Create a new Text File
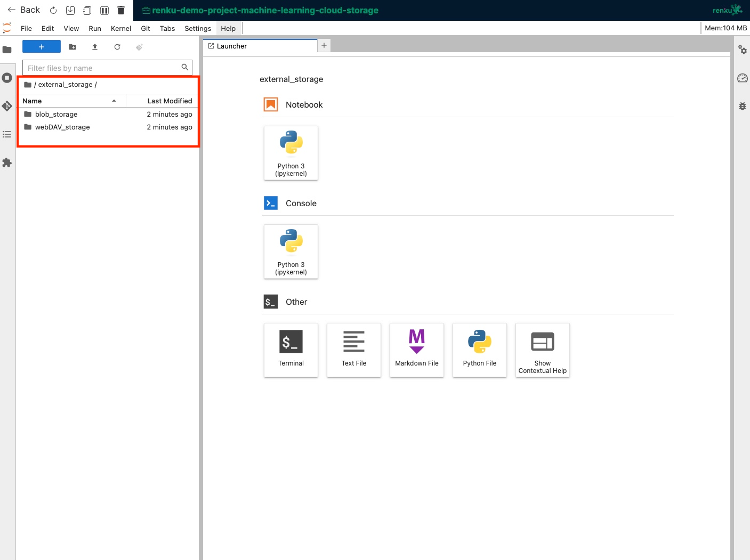The image size is (750, 560). (x=354, y=350)
